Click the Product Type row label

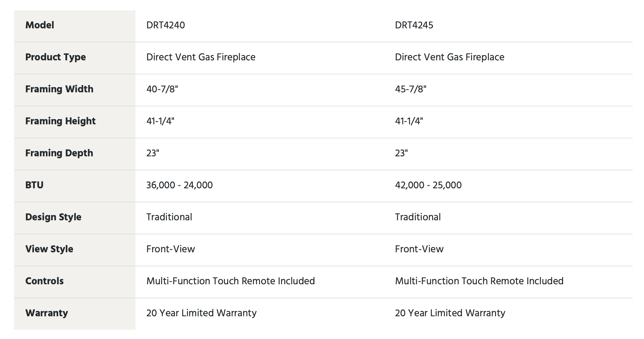pyautogui.click(x=56, y=57)
